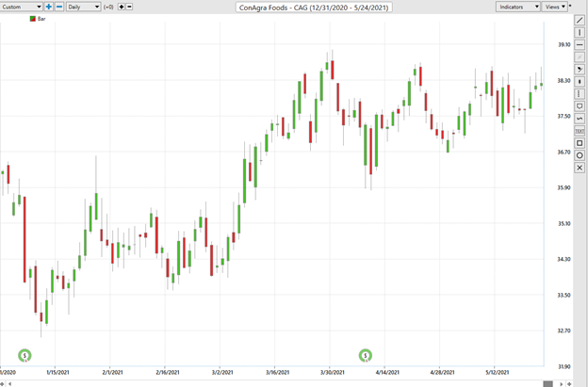Open the Indicators dropdown

(x=518, y=7)
